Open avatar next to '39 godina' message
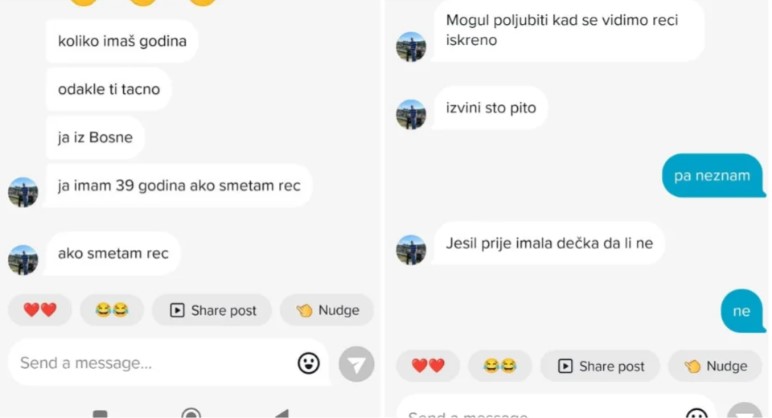 (x=23, y=192)
